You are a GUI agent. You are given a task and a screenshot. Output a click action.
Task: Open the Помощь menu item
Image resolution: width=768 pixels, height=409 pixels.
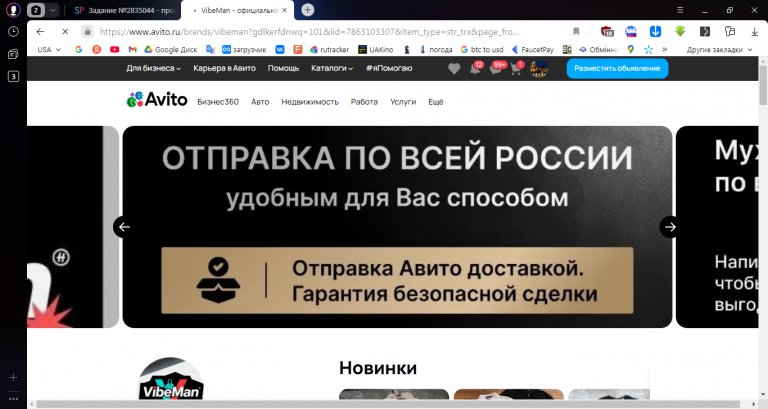click(x=283, y=68)
